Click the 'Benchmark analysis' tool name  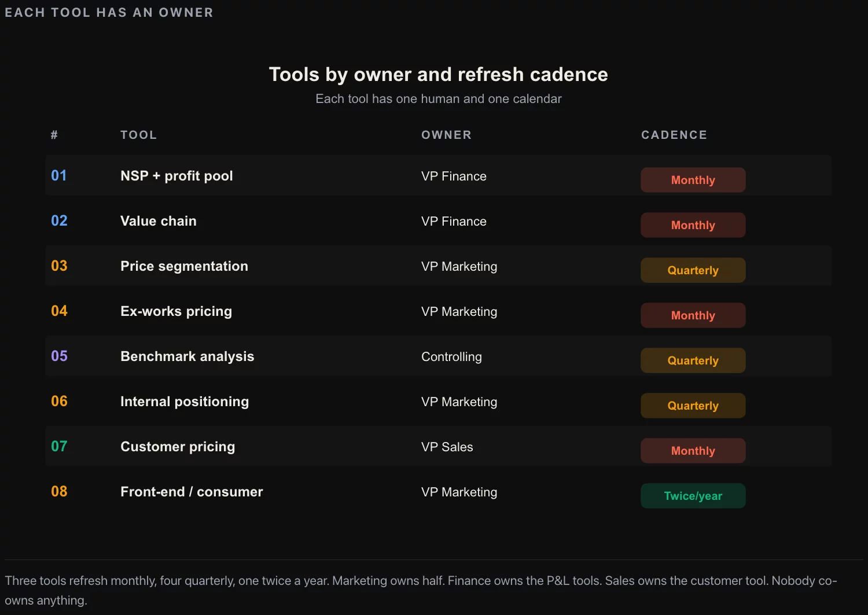pyautogui.click(x=187, y=356)
